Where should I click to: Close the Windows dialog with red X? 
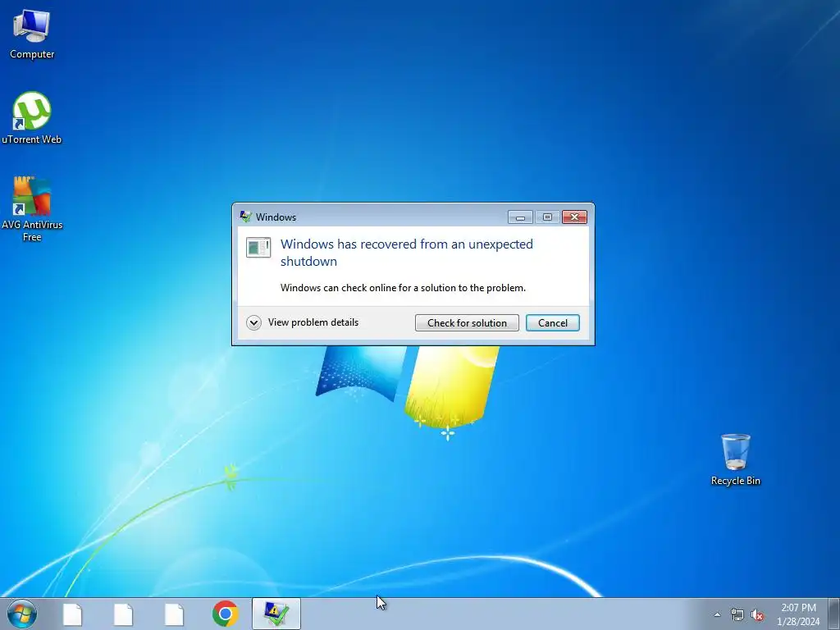click(574, 217)
